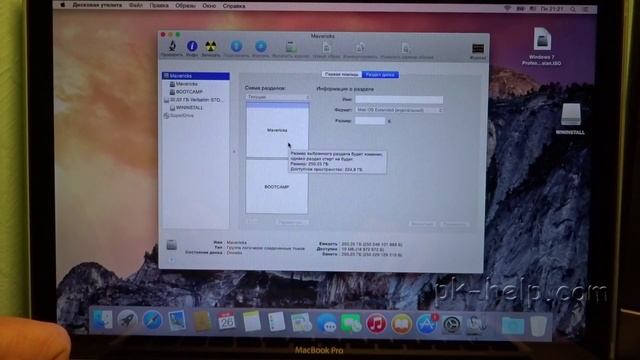
Task: Click the Размер size input field
Action: click(370, 121)
